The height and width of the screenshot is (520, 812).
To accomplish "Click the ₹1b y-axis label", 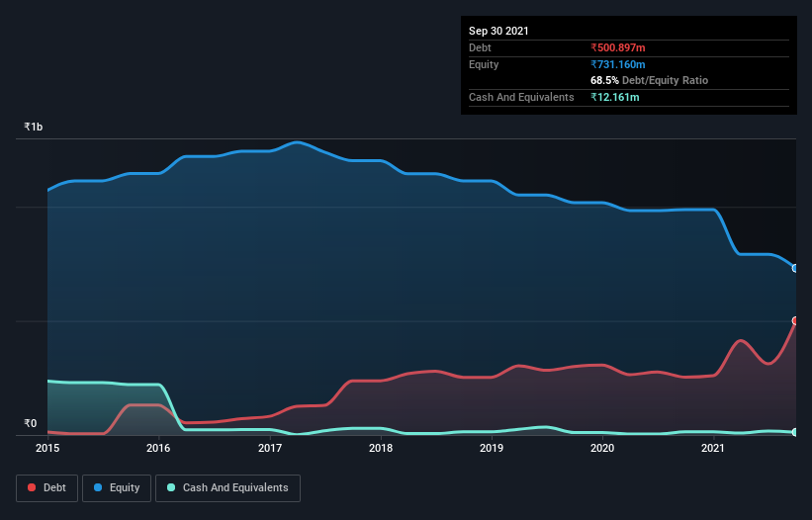I will (x=34, y=127).
